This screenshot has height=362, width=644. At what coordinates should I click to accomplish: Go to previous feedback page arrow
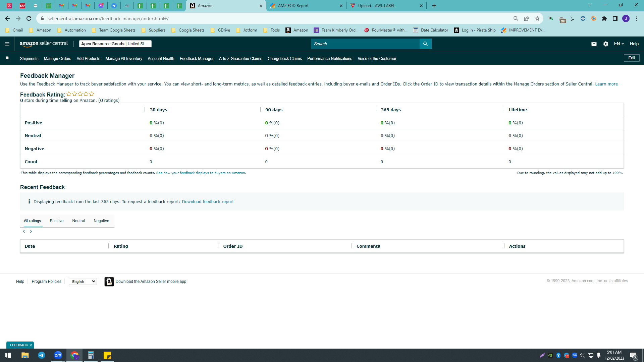tap(24, 232)
